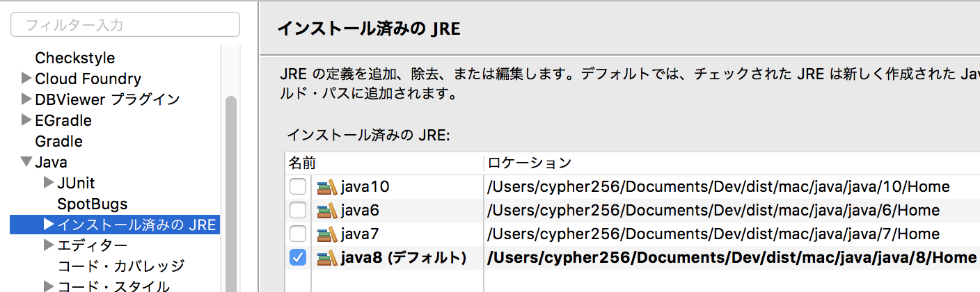
Task: Uncheck the java8 default JRE checkbox
Action: (298, 258)
